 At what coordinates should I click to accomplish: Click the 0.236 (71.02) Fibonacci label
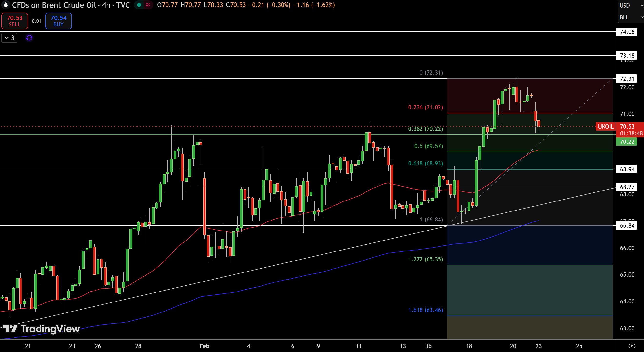(x=426, y=107)
